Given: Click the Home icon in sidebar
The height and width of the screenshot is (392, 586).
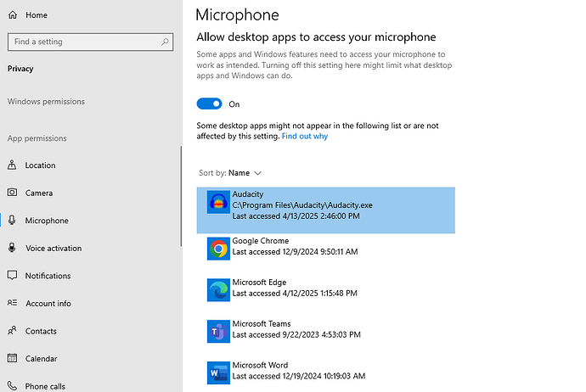Looking at the screenshot, I should tap(13, 15).
